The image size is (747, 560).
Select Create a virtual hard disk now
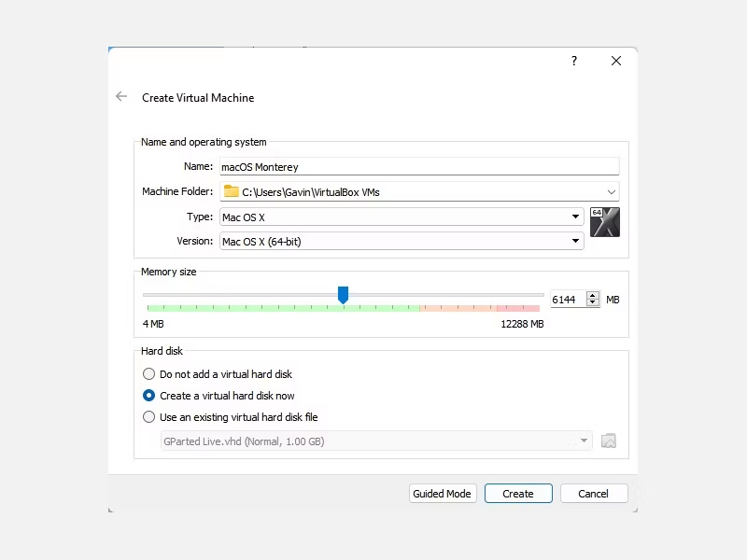[149, 395]
